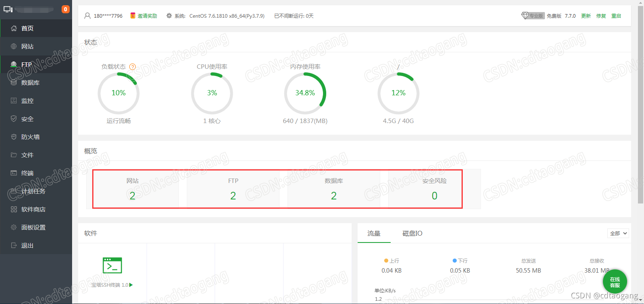
Task: Click the folder icon beside 文件
Action: click(x=14, y=155)
